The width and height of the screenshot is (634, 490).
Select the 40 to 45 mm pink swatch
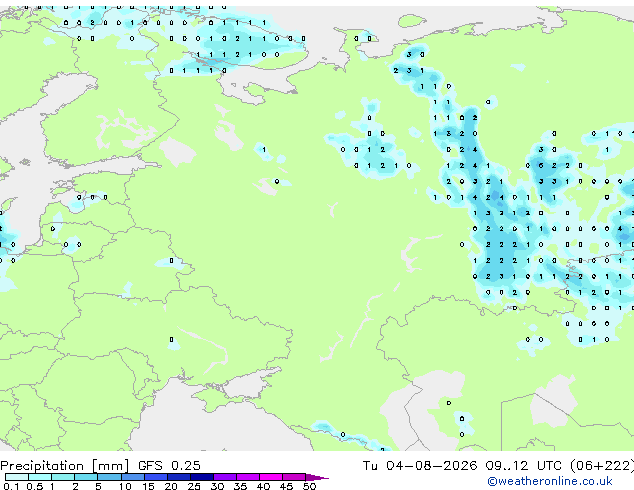click(x=271, y=477)
